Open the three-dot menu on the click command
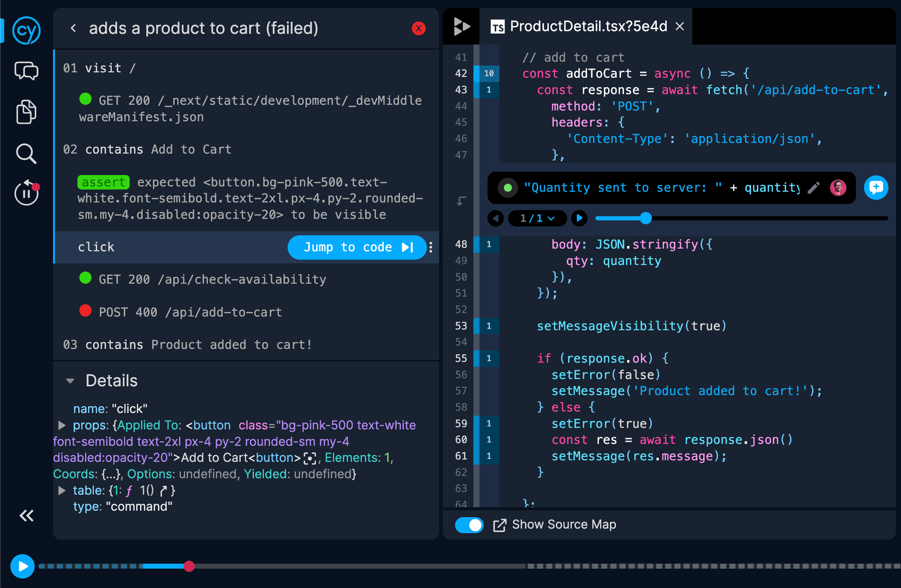Viewport: 901px width, 588px height. click(430, 247)
